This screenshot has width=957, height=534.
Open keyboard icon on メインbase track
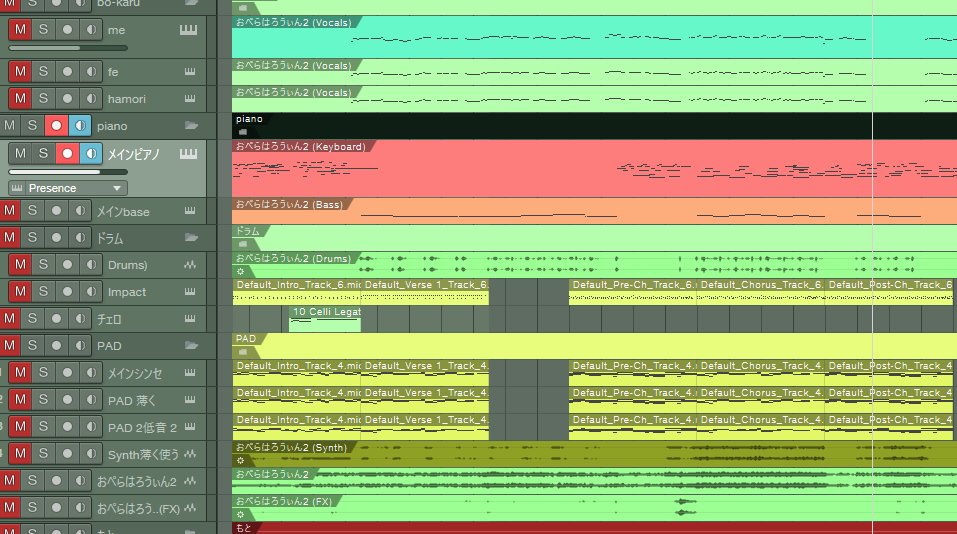click(x=190, y=211)
